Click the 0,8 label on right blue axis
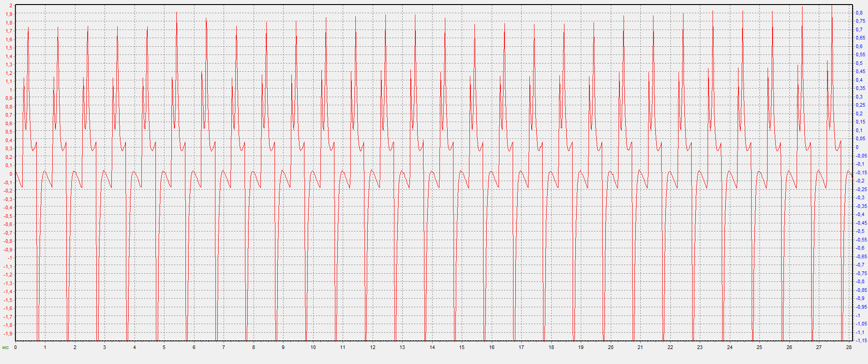The height and width of the screenshot is (364, 868). click(859, 13)
